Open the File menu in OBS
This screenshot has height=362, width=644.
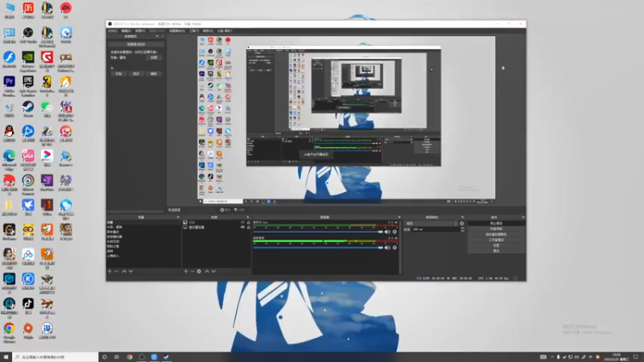coord(112,31)
